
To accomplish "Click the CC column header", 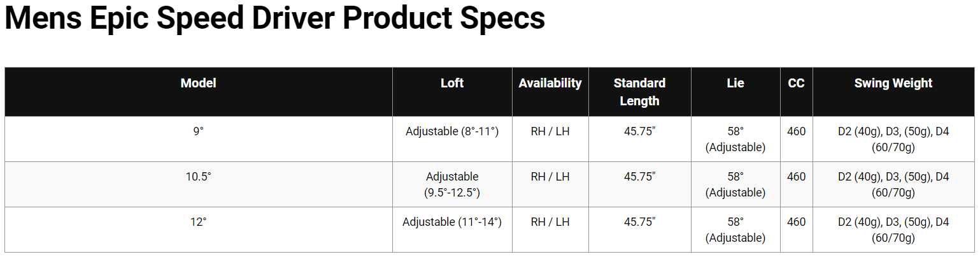I will (x=796, y=84).
